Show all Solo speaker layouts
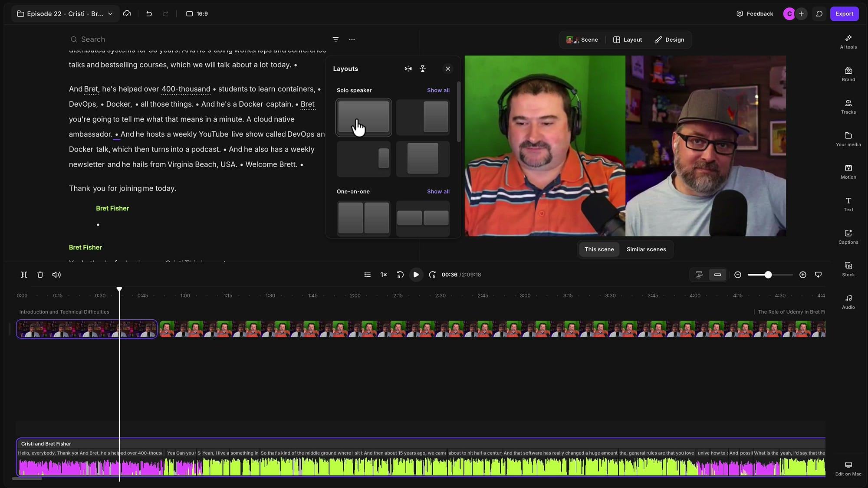The width and height of the screenshot is (868, 488). point(438,90)
